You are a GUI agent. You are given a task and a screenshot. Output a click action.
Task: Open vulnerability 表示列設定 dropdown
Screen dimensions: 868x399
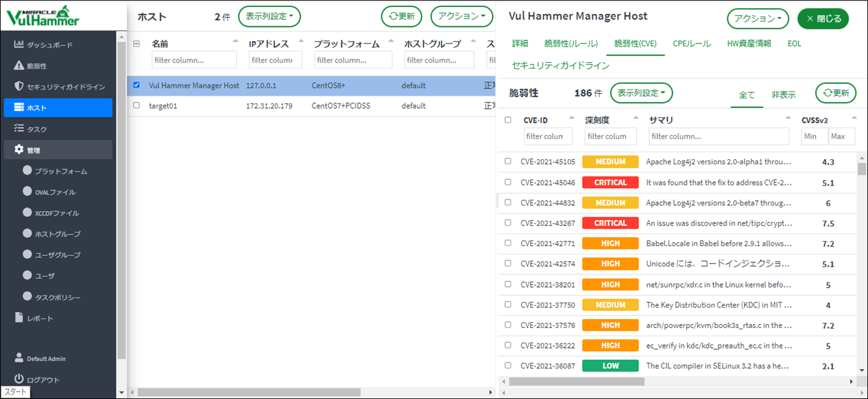click(642, 93)
